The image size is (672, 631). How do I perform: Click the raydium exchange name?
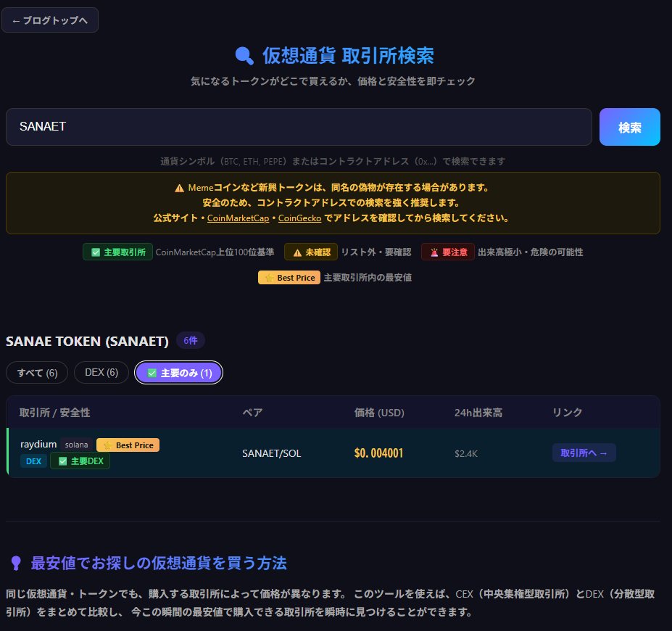(x=38, y=445)
